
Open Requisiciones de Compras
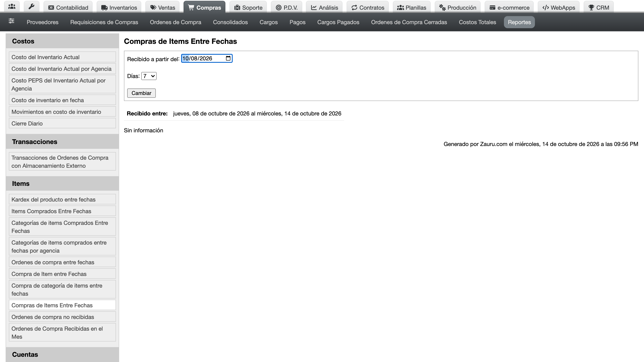(x=104, y=22)
